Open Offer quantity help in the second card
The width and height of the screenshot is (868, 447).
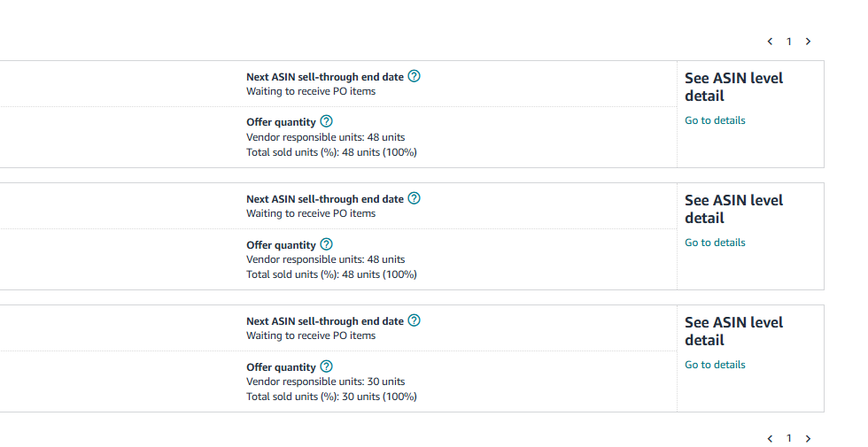click(x=326, y=244)
